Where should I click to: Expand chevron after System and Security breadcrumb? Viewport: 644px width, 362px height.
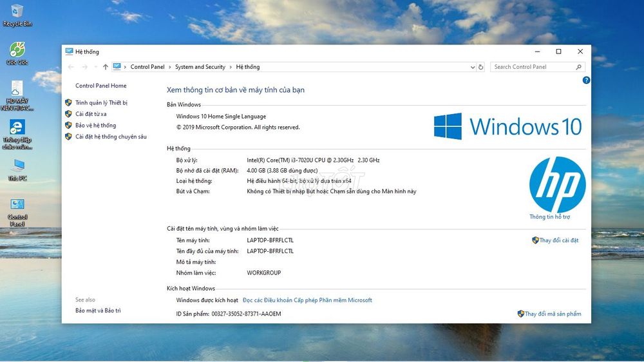tap(231, 67)
